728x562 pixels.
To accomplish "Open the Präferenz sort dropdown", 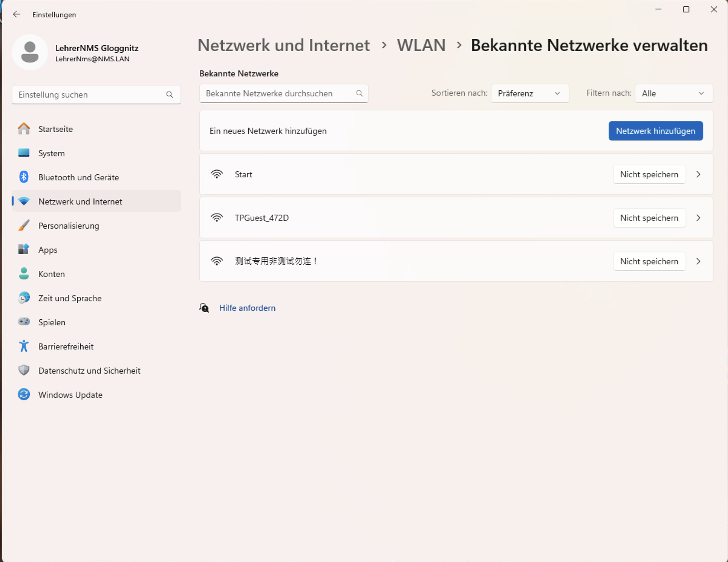I will (x=530, y=93).
